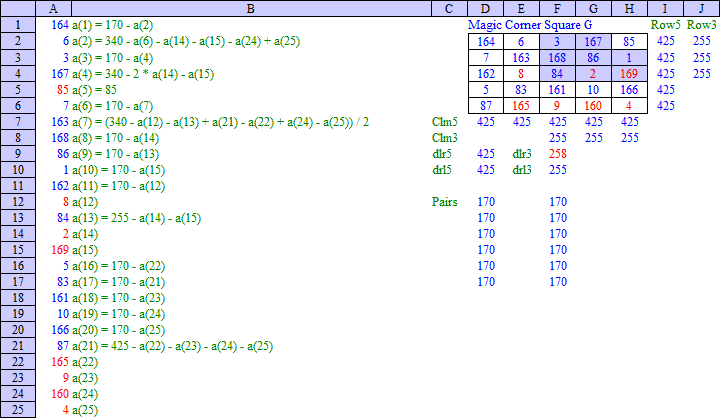Screen dimensions: 721x419
Task: Click red value 169 in column A
Action: pyautogui.click(x=60, y=250)
